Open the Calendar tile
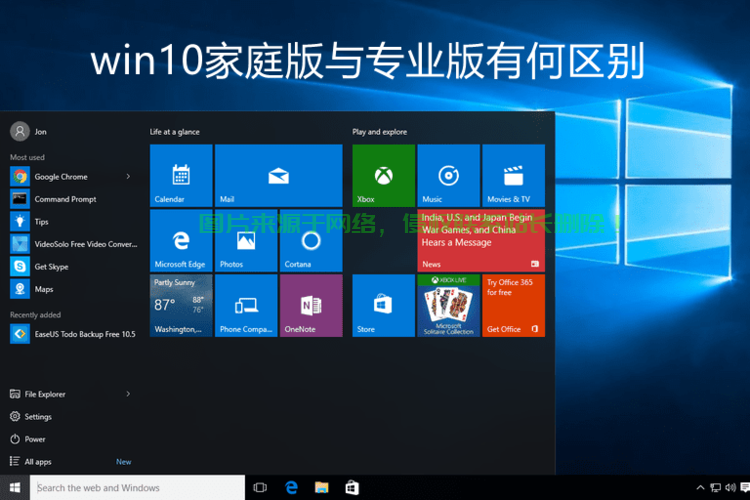This screenshot has height=500, width=750. [x=181, y=176]
